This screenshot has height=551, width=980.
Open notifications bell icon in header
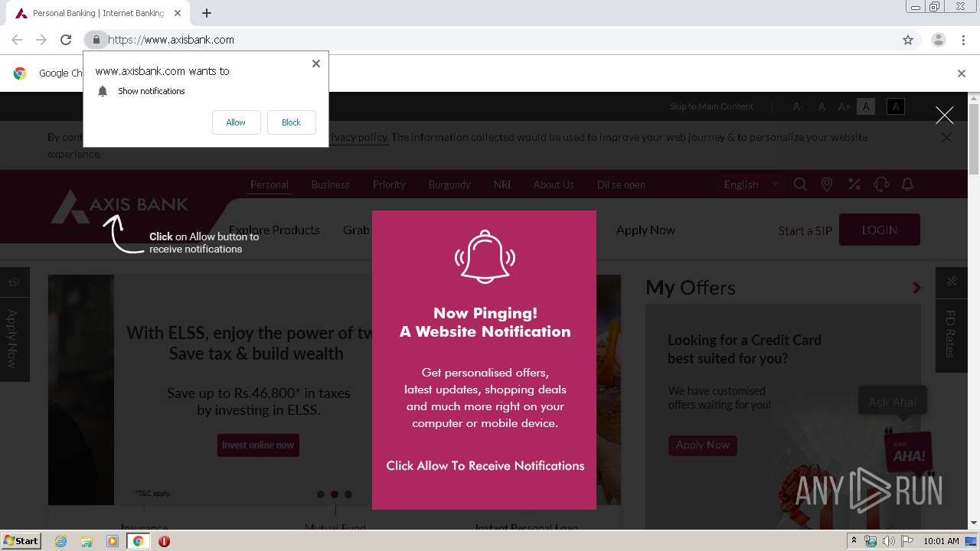coord(907,184)
